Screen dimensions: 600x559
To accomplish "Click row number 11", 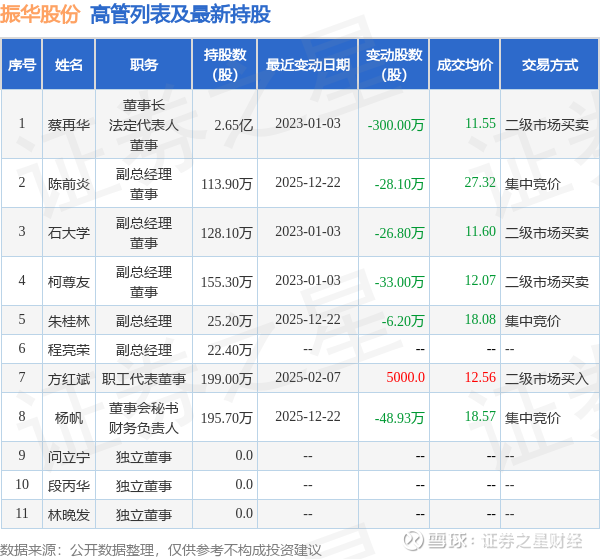I will 22,513.
